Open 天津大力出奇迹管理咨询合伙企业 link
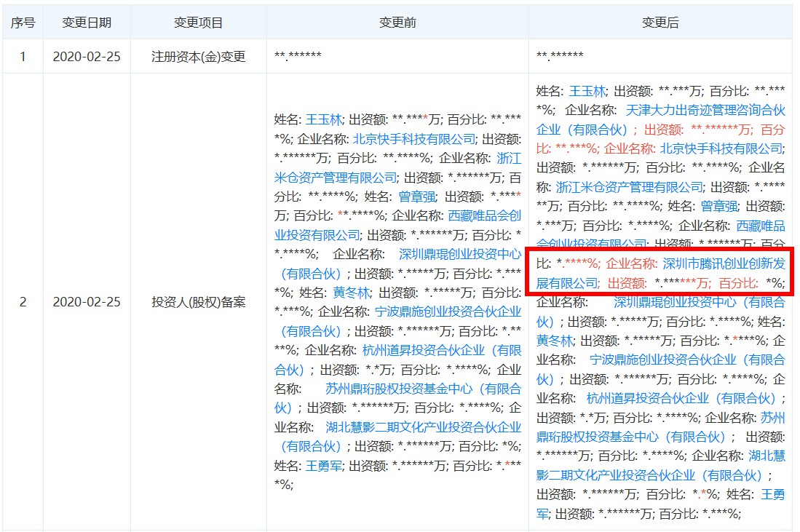This screenshot has width=800, height=532. click(x=661, y=120)
